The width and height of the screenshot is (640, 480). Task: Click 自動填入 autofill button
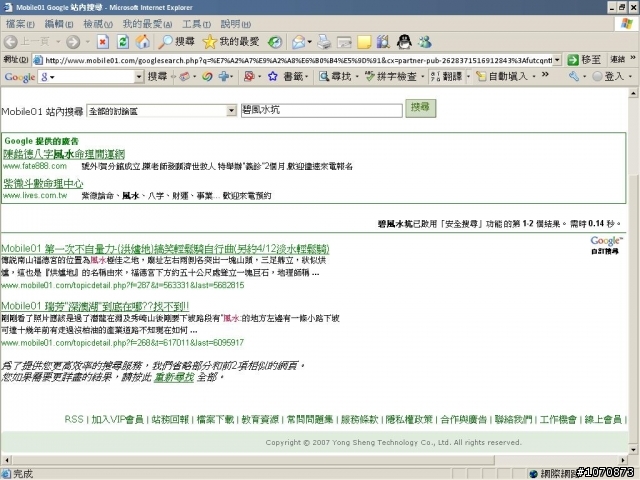coord(502,76)
